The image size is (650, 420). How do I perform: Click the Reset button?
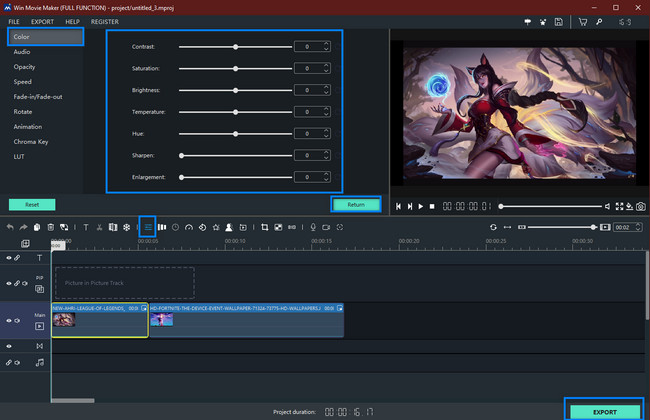pyautogui.click(x=32, y=205)
